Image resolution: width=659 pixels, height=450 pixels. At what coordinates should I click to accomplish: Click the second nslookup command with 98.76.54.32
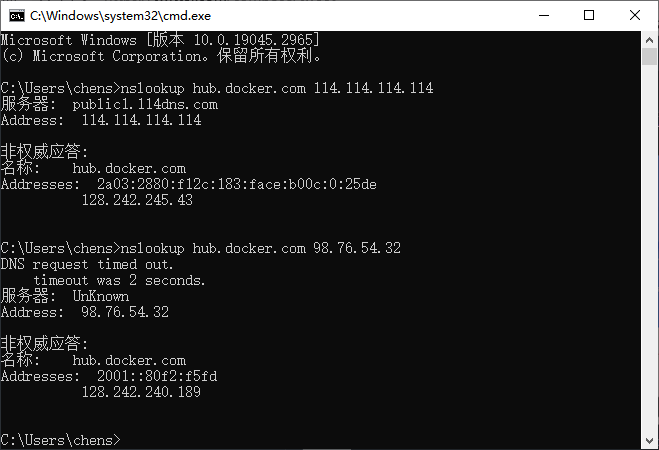tap(261, 248)
